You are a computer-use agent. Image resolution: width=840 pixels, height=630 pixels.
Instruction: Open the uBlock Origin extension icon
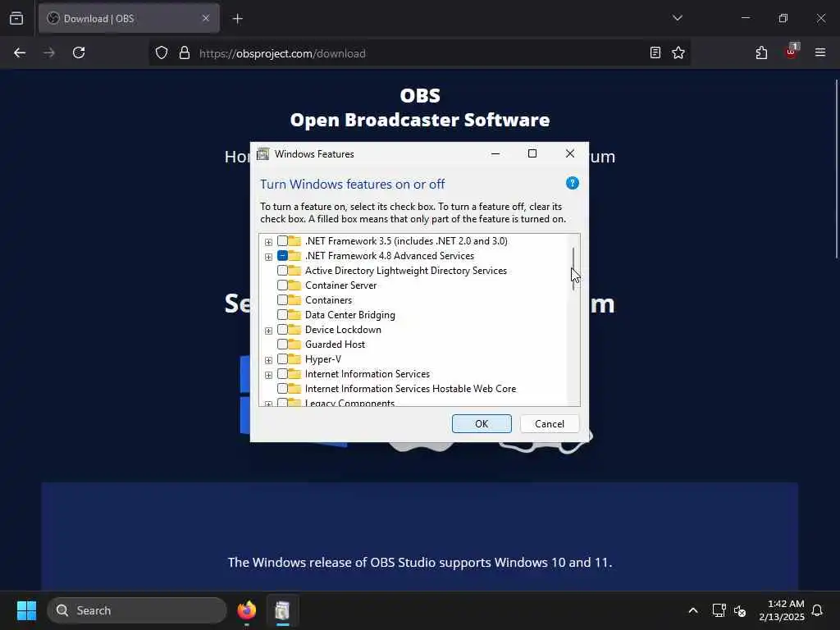click(792, 52)
